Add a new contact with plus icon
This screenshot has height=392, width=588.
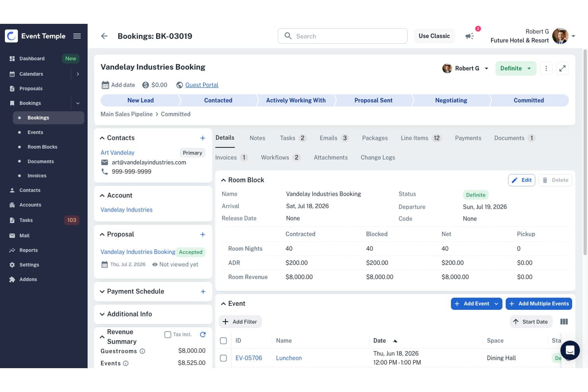click(203, 138)
